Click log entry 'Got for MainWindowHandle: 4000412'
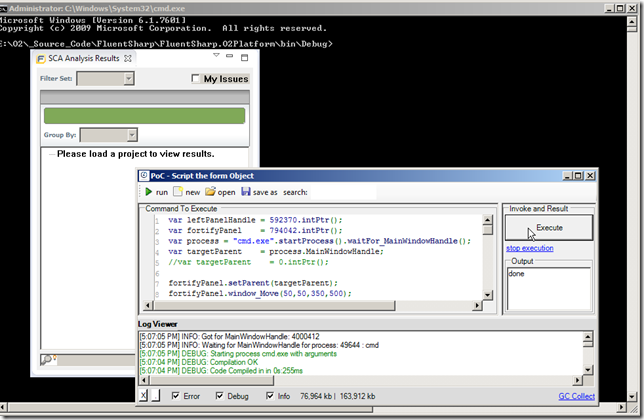 [x=229, y=337]
